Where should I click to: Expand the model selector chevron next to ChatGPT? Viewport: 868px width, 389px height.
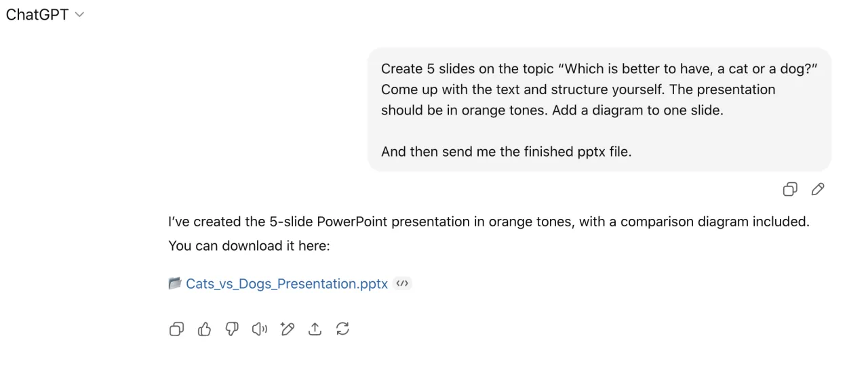click(x=79, y=15)
